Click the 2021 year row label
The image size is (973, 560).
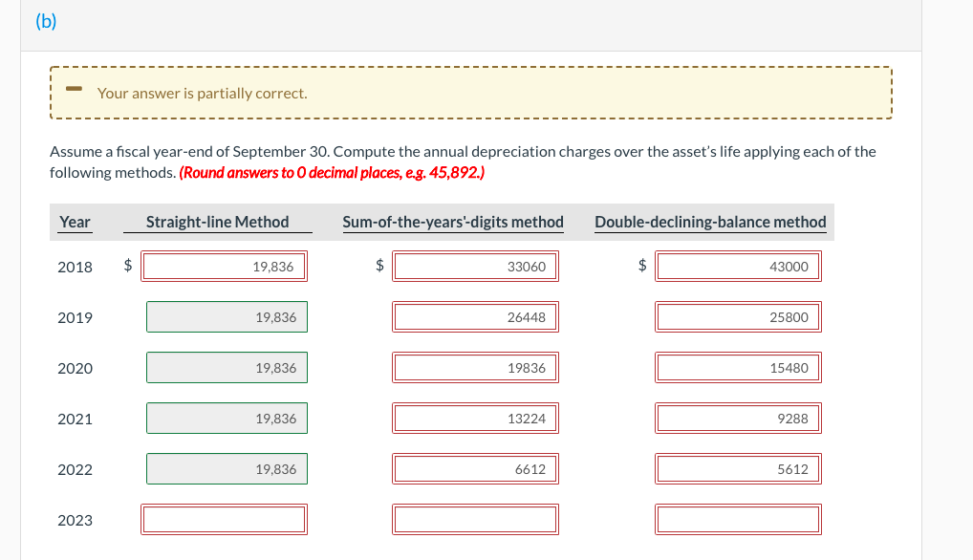(x=76, y=420)
